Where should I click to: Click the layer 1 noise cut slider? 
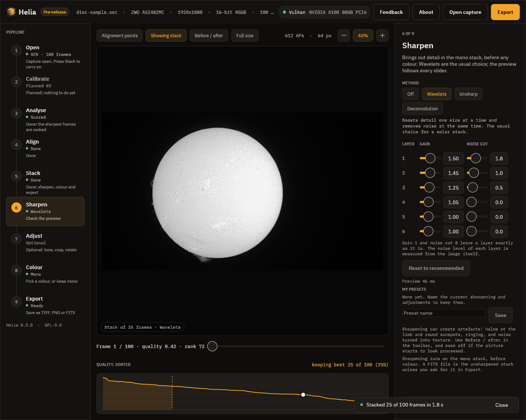[x=477, y=158]
